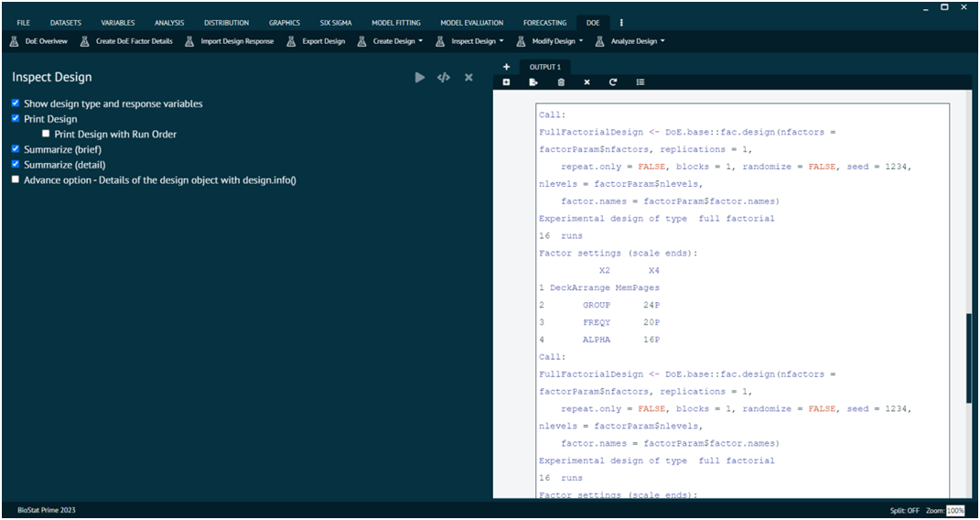Enable Advance option design.info() checkbox

tap(16, 179)
